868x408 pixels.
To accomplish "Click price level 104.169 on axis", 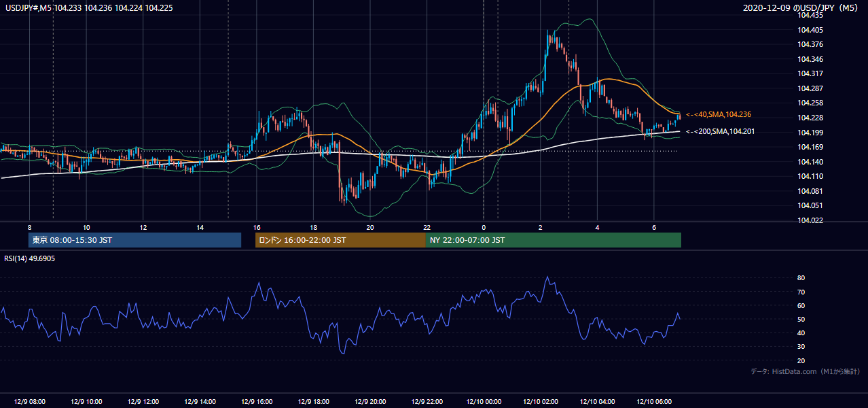I will [811, 147].
